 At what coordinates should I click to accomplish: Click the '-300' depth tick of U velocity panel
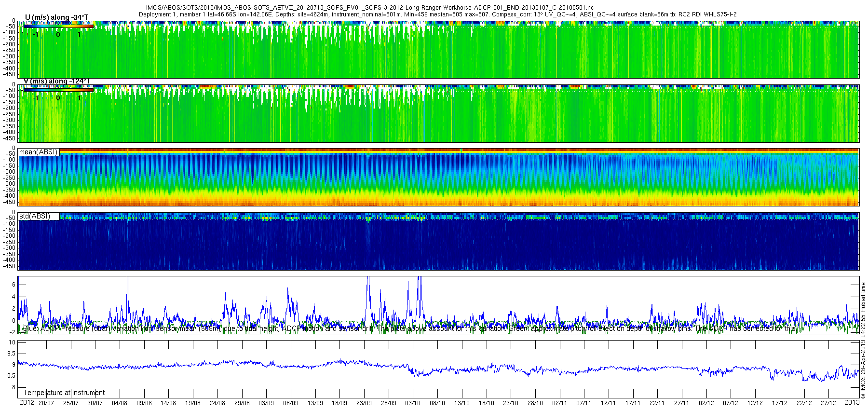pyautogui.click(x=10, y=56)
